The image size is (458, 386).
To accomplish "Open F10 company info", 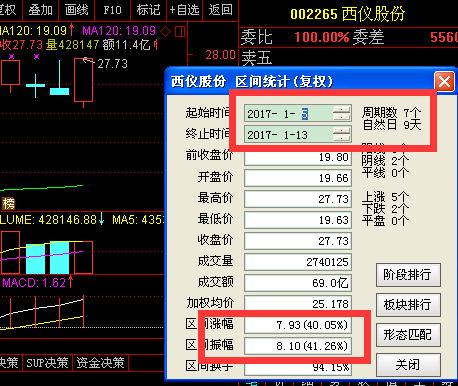I will pos(112,10).
